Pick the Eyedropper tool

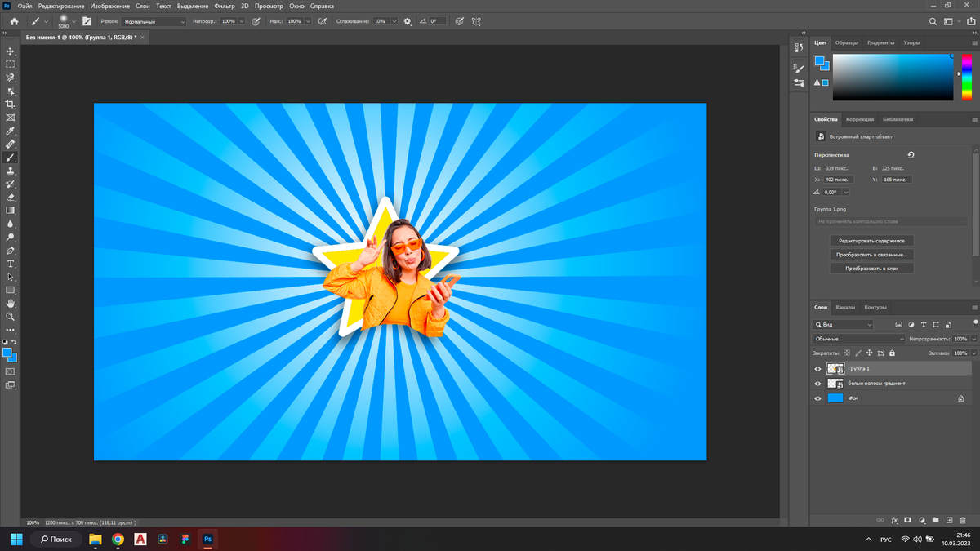pos(11,131)
